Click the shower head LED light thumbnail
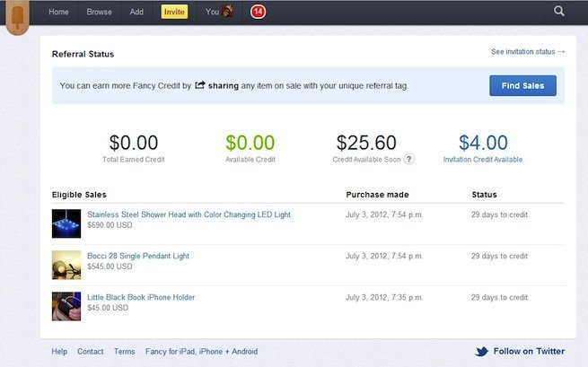This screenshot has width=588, height=367. 66,223
